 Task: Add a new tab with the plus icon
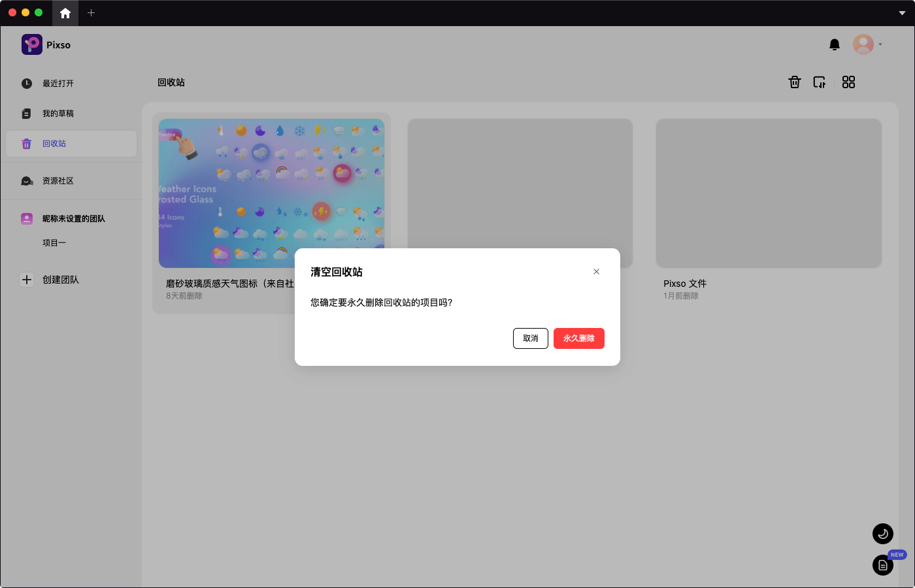point(91,13)
